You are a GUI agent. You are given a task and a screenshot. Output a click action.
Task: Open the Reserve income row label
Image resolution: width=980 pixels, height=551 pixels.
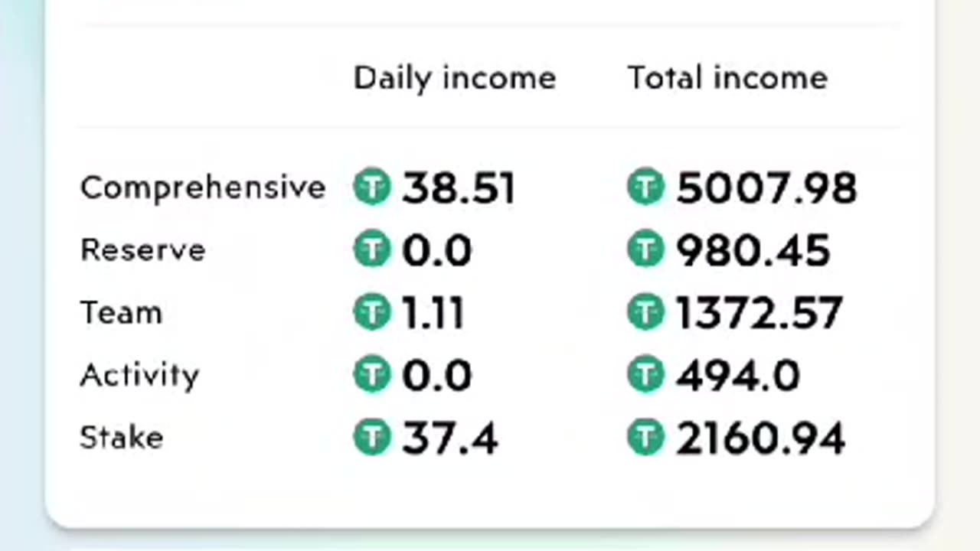(143, 250)
